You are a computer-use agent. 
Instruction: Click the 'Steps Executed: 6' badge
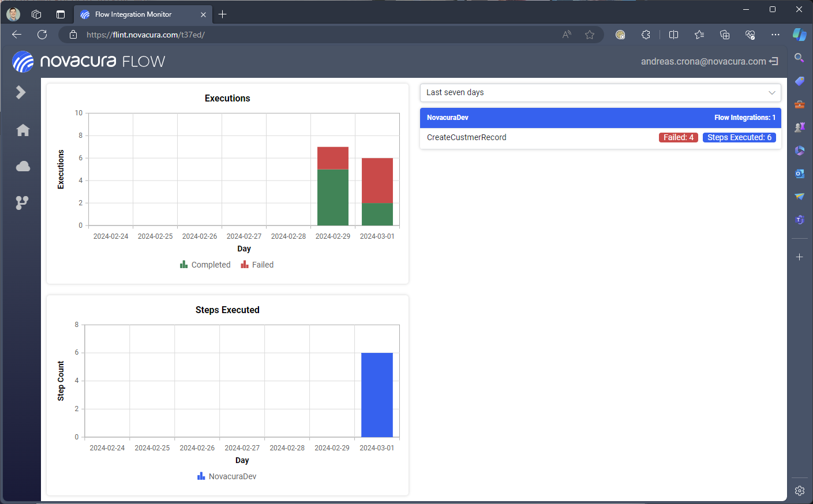point(739,138)
